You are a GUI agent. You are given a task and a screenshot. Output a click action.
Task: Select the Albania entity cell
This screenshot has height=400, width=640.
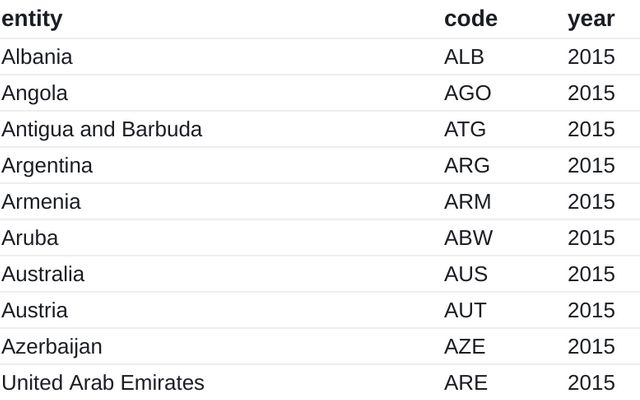pos(37,57)
